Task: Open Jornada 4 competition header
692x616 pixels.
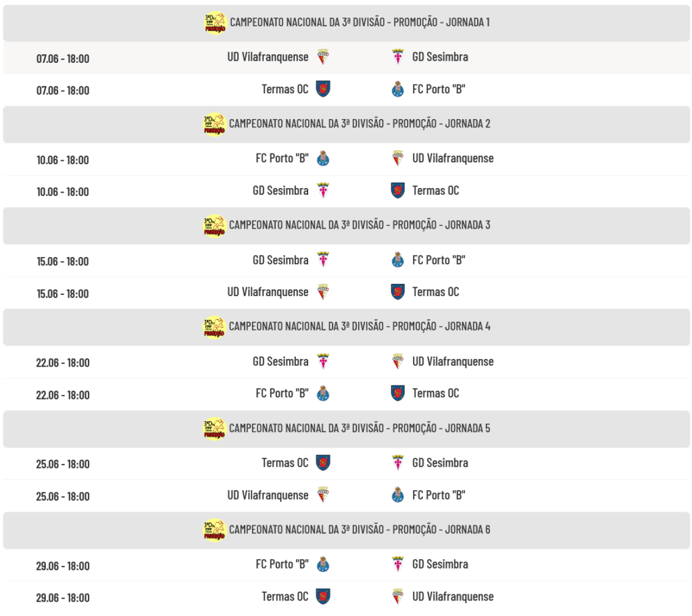Action: tap(347, 327)
